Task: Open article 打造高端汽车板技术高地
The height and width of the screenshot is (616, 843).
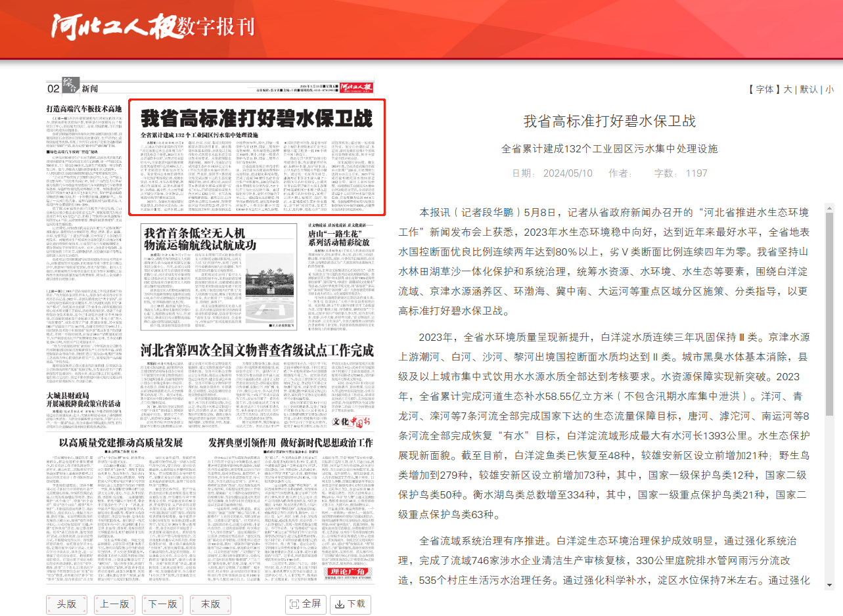Action: tap(84, 107)
